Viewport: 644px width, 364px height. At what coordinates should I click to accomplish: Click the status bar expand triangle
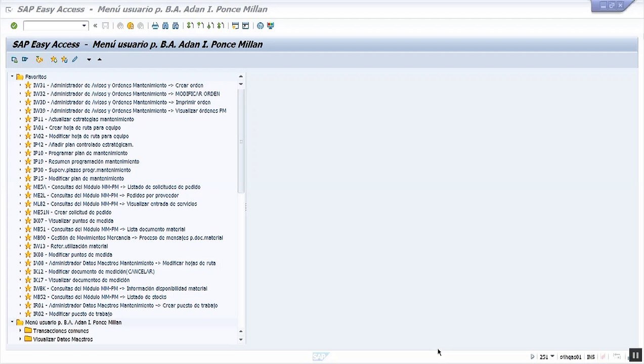(x=533, y=357)
